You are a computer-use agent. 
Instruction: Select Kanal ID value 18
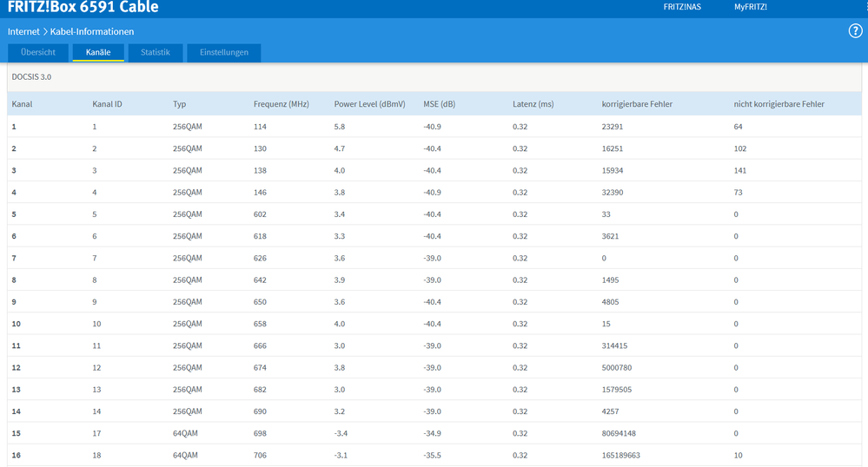[x=96, y=456]
